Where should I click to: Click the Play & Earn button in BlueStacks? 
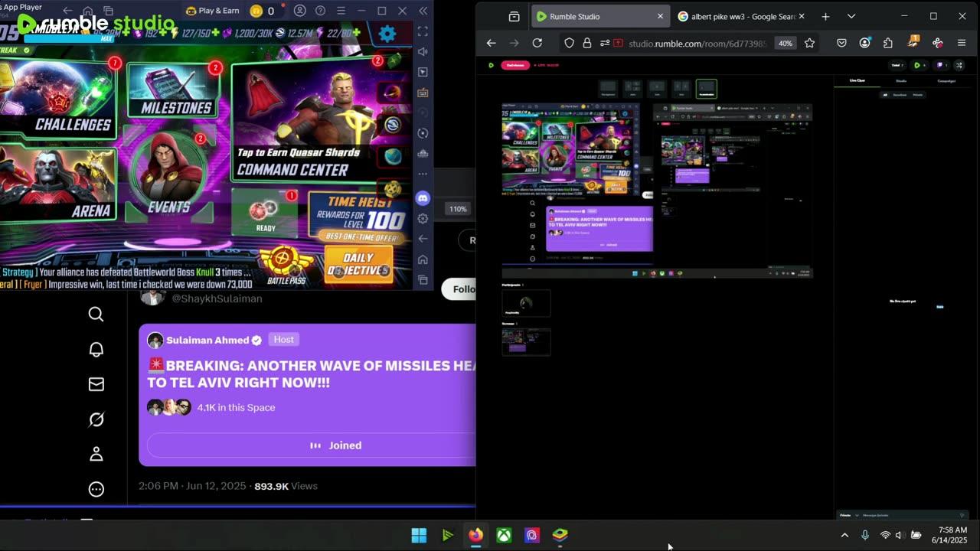(212, 11)
